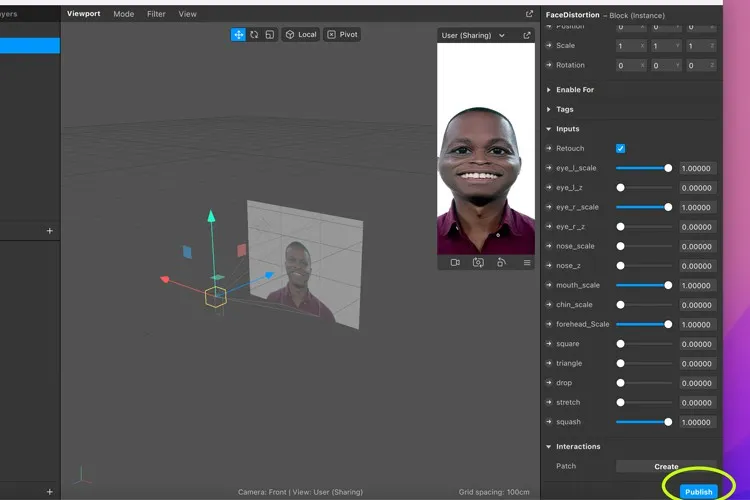Pop out the Viewport panel
This screenshot has height=500, width=750.
pyautogui.click(x=529, y=14)
